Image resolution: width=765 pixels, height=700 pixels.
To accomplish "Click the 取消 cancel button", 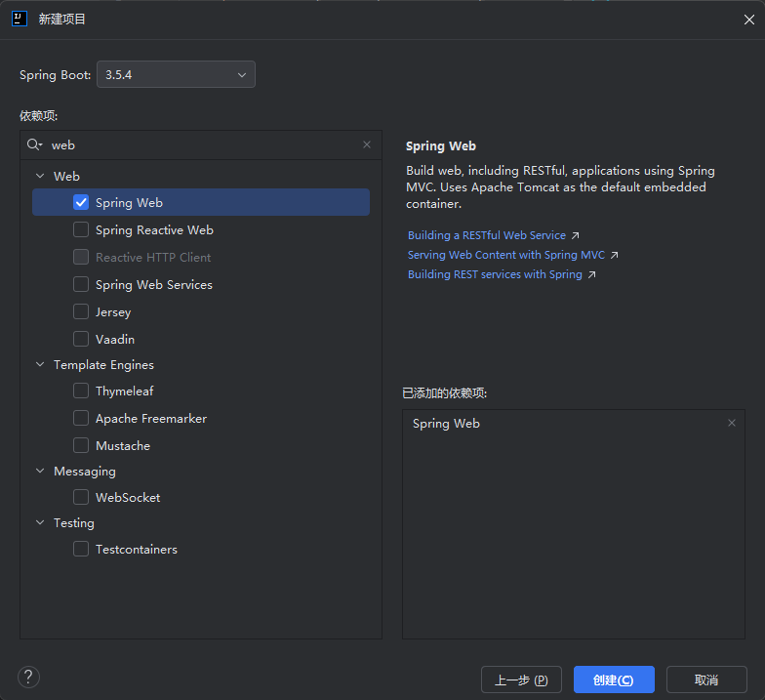I will [706, 679].
